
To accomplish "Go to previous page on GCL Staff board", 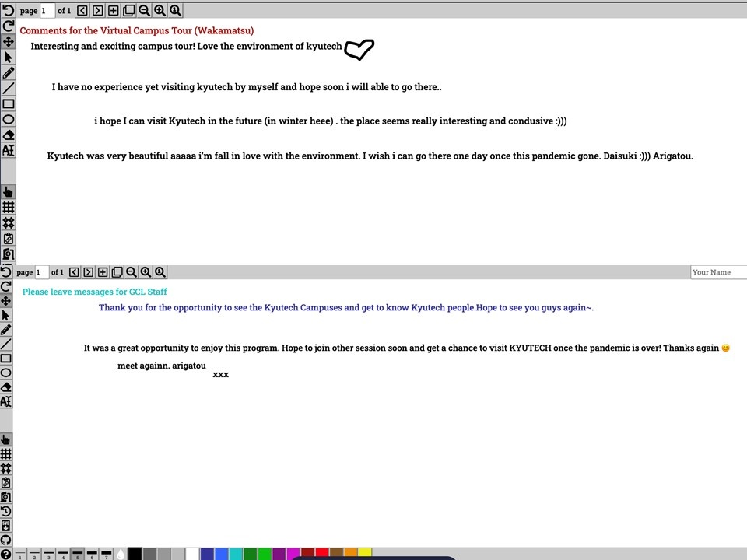I will click(x=74, y=272).
